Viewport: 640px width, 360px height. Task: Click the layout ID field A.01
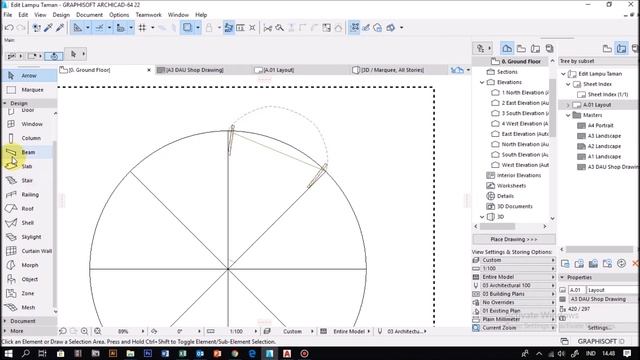click(x=577, y=290)
